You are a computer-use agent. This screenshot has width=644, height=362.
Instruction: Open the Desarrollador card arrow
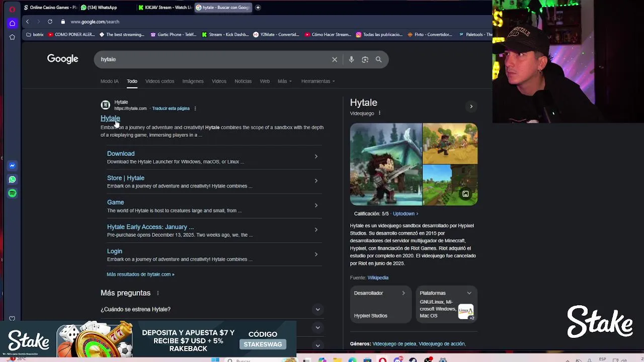pyautogui.click(x=404, y=293)
